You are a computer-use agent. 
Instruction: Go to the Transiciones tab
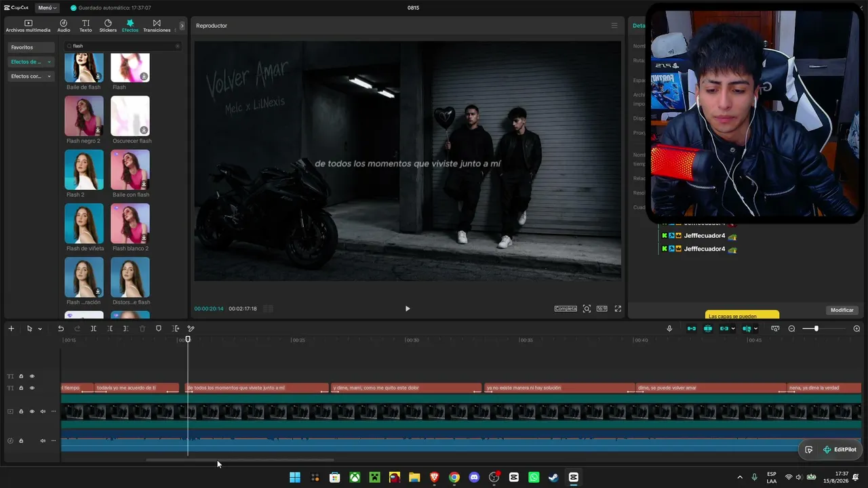tap(157, 26)
